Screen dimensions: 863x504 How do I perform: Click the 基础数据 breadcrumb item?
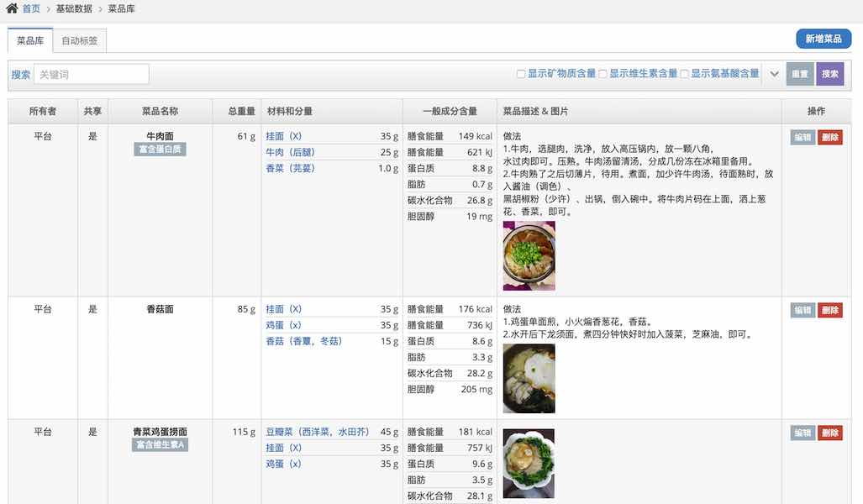pos(73,8)
